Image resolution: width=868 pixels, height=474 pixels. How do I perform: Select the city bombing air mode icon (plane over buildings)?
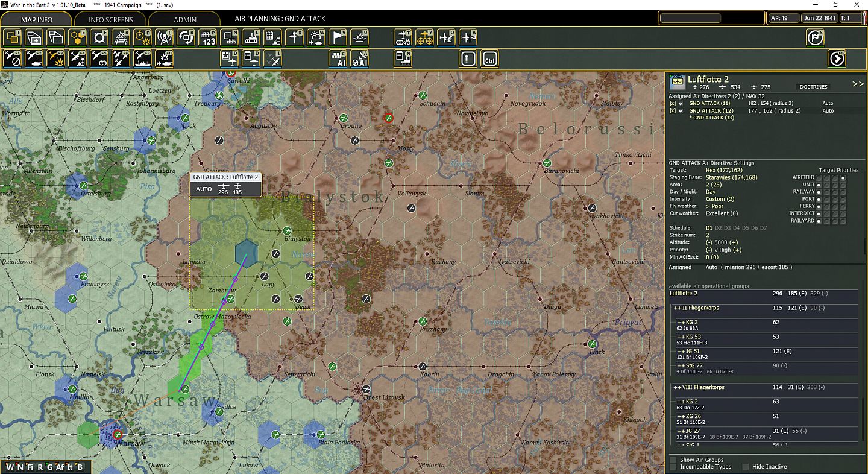(x=78, y=58)
